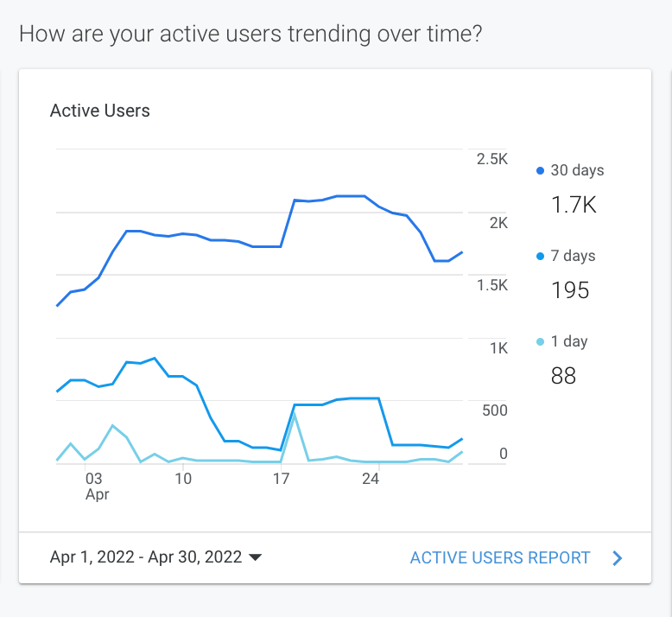
Task: Click the 30 days legend dot
Action: 541,171
